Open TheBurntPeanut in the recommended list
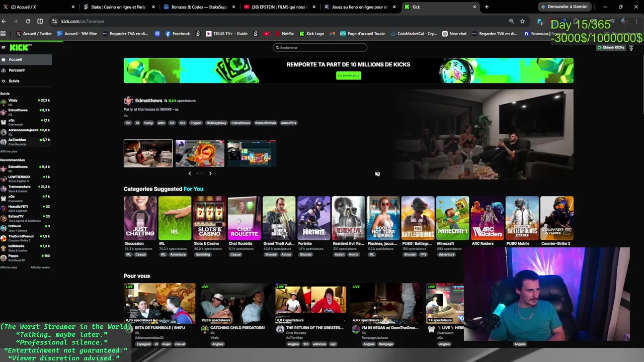The height and width of the screenshot is (362, 644). [25, 237]
